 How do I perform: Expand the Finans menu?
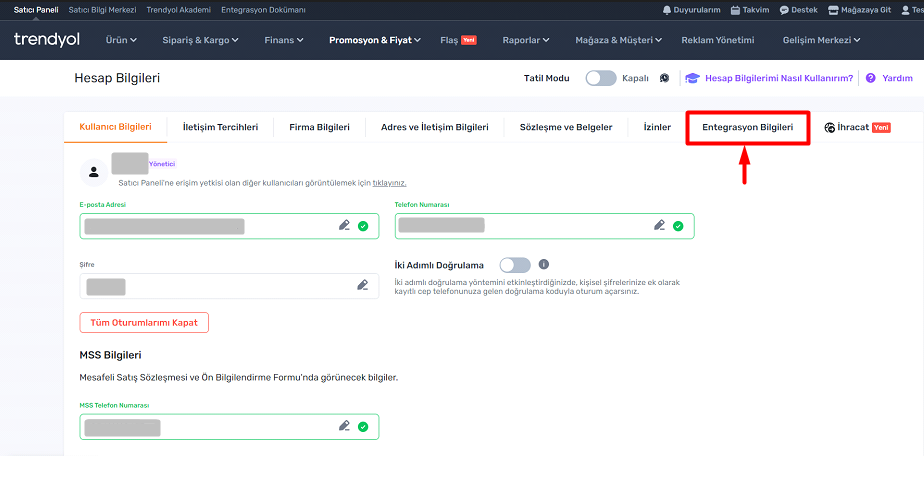(284, 40)
